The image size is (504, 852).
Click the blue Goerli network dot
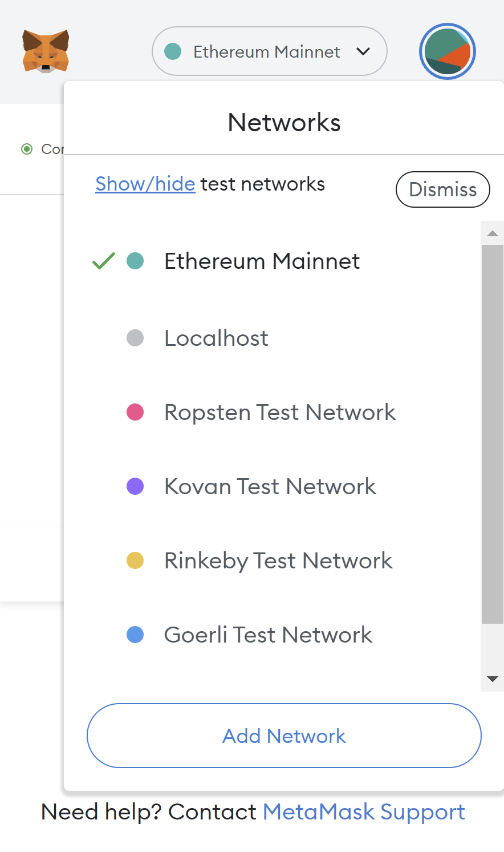135,635
